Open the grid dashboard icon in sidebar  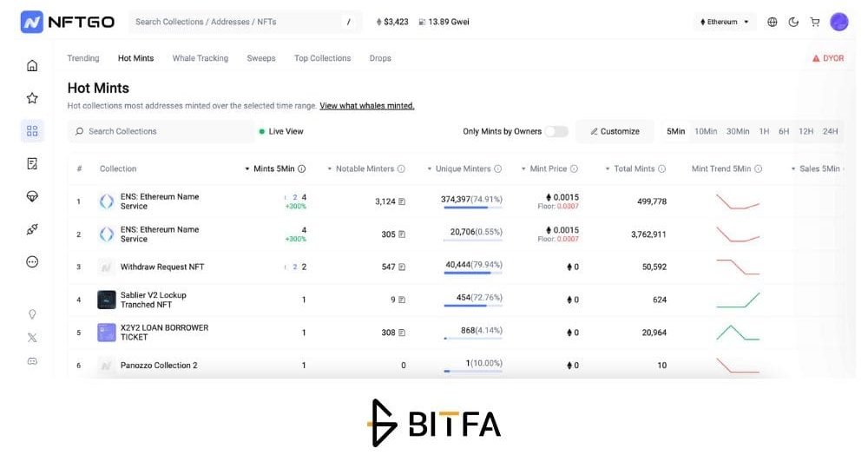32,130
